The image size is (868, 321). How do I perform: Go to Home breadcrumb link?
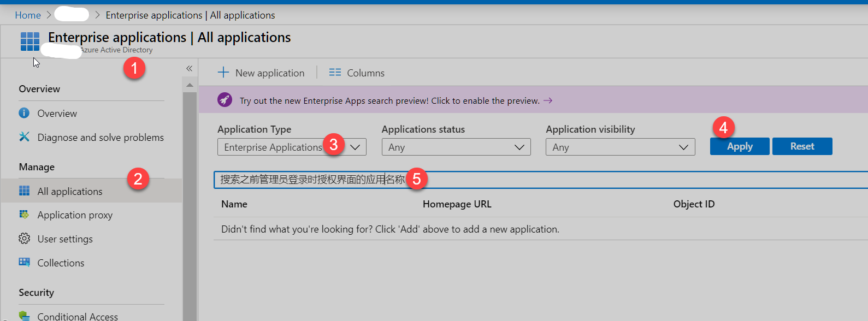click(28, 15)
